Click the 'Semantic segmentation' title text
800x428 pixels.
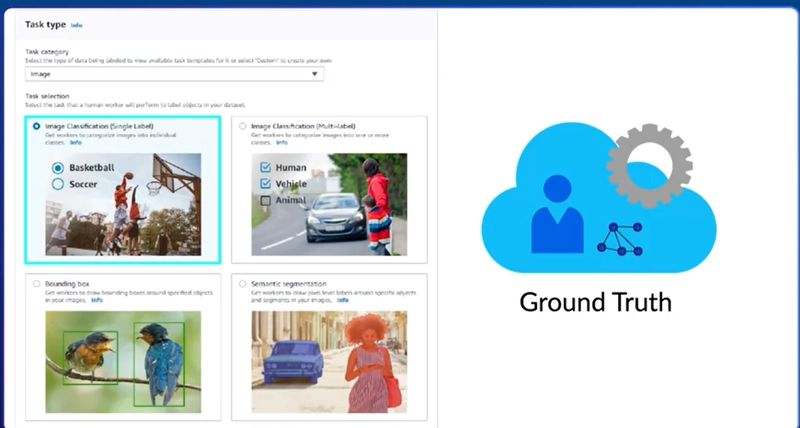[x=289, y=284]
